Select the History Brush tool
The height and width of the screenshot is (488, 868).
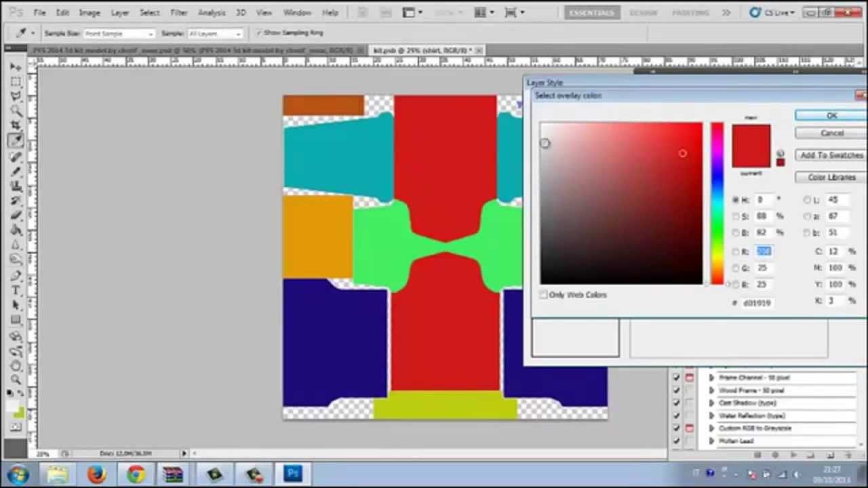(x=16, y=201)
